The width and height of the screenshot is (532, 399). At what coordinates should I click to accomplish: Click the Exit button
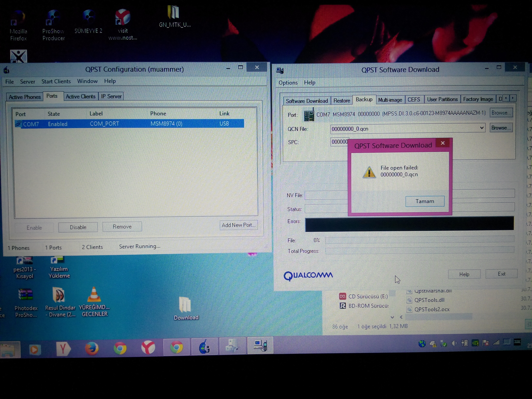click(502, 274)
